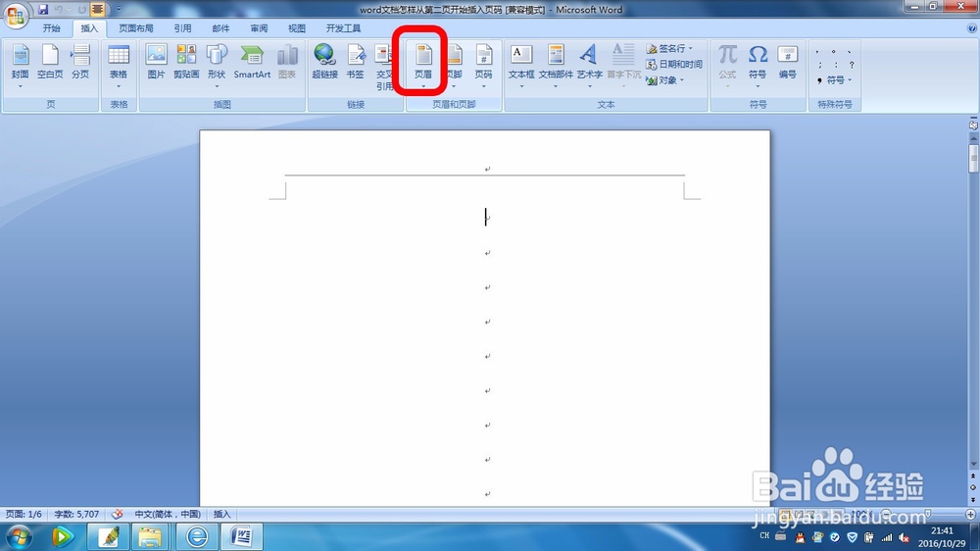This screenshot has height=551, width=980.
Task: Open the Review (审阅) tab
Action: tap(259, 28)
